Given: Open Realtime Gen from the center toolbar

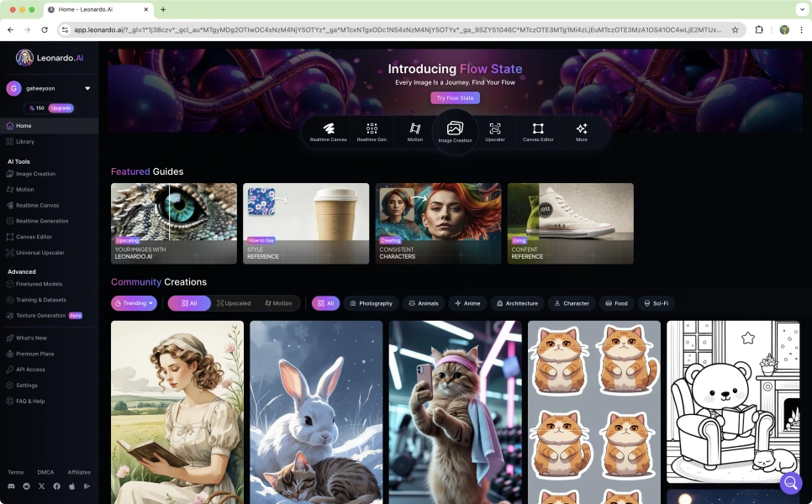Looking at the screenshot, I should (372, 132).
